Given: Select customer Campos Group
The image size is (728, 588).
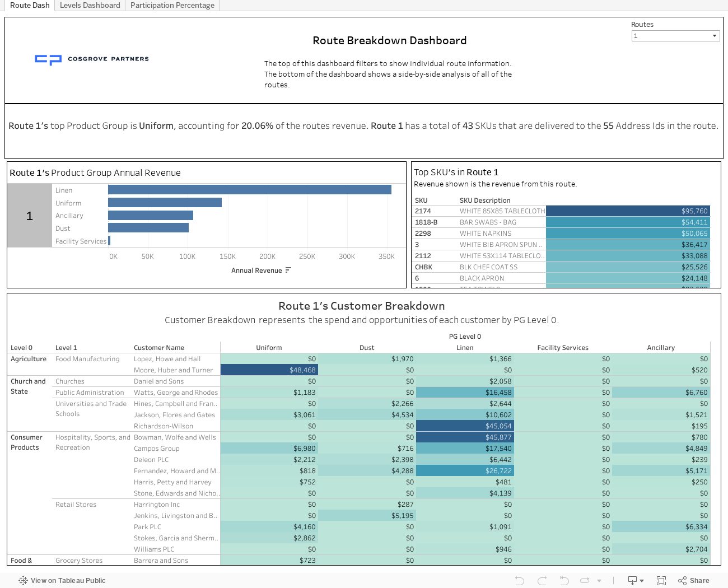Looking at the screenshot, I should pyautogui.click(x=157, y=449).
